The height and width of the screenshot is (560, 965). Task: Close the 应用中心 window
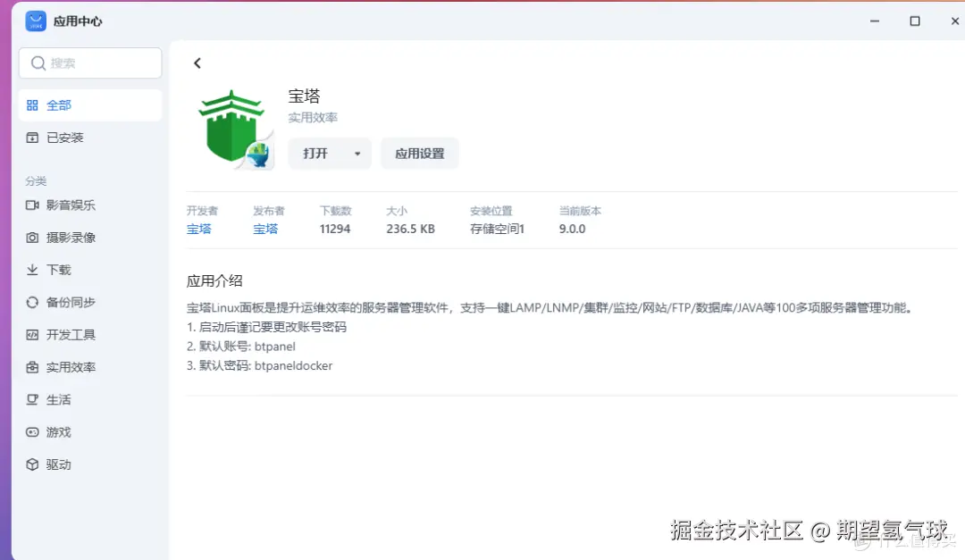(954, 21)
